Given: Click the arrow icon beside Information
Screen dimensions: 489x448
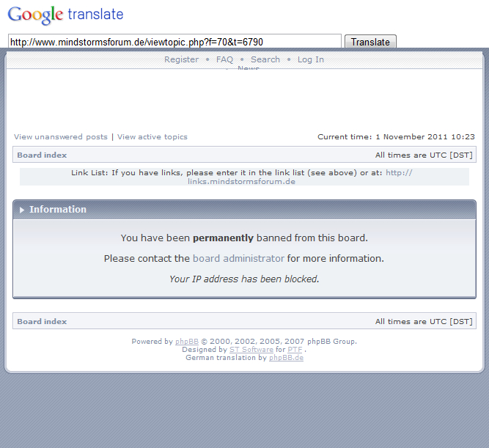Looking at the screenshot, I should [22, 210].
